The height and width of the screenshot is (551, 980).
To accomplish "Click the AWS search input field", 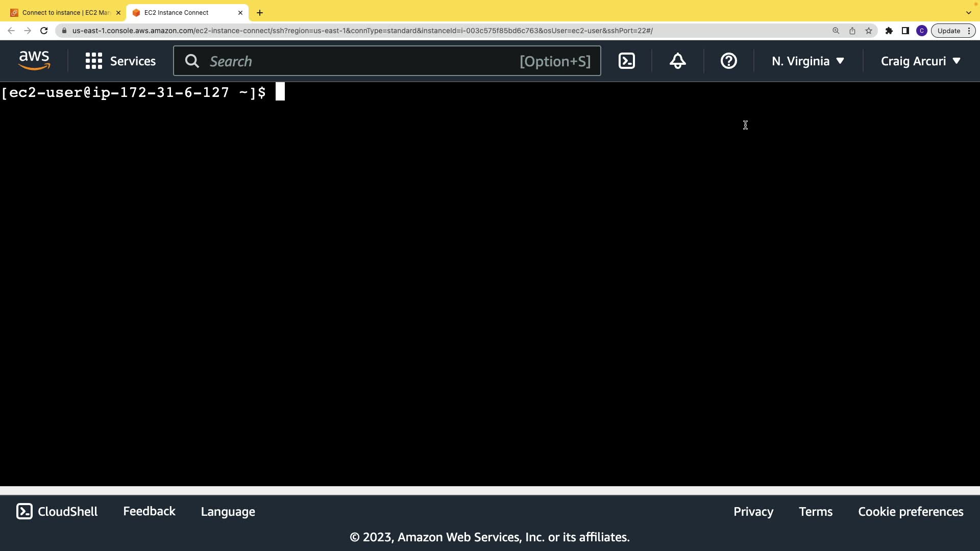I will [357, 61].
